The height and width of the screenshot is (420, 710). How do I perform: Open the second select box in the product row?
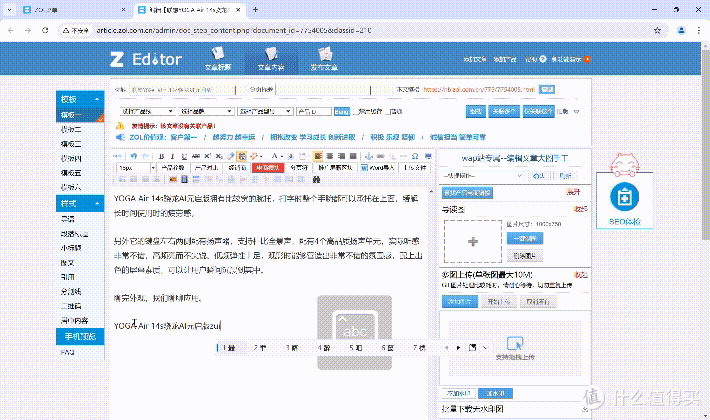point(206,111)
